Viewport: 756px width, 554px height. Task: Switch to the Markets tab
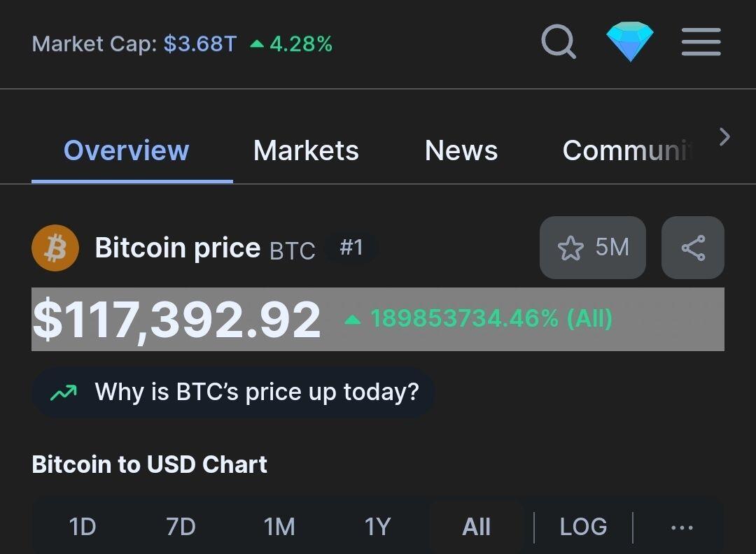(x=306, y=150)
